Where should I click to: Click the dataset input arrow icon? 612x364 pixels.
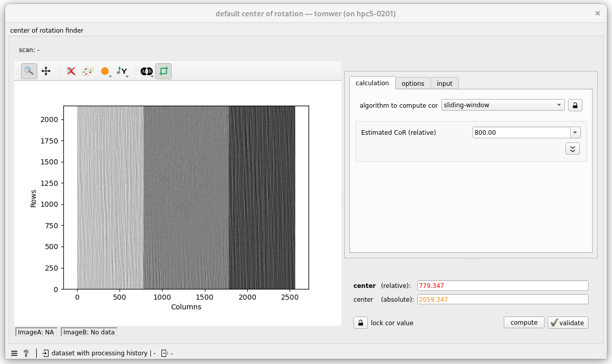[x=45, y=353]
